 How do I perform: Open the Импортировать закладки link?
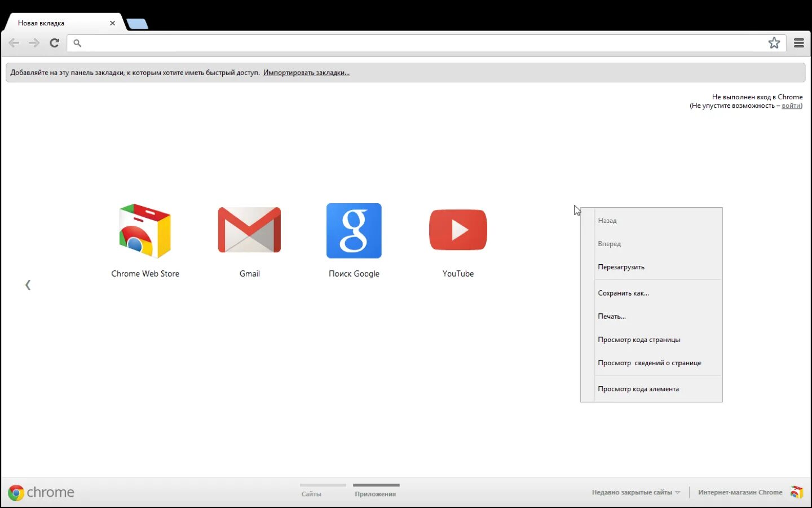click(306, 72)
